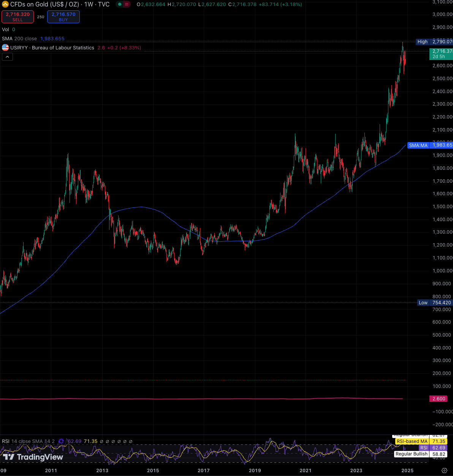Open the CFDs on Gold symbol title
The height and width of the screenshot is (476, 453).
60,5
